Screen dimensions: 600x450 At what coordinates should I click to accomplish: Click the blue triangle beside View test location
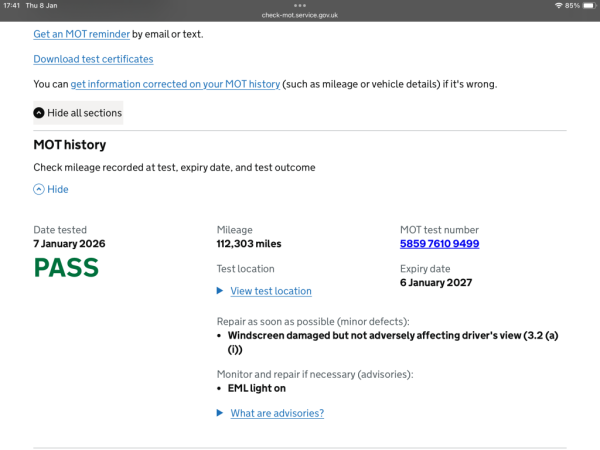click(221, 291)
